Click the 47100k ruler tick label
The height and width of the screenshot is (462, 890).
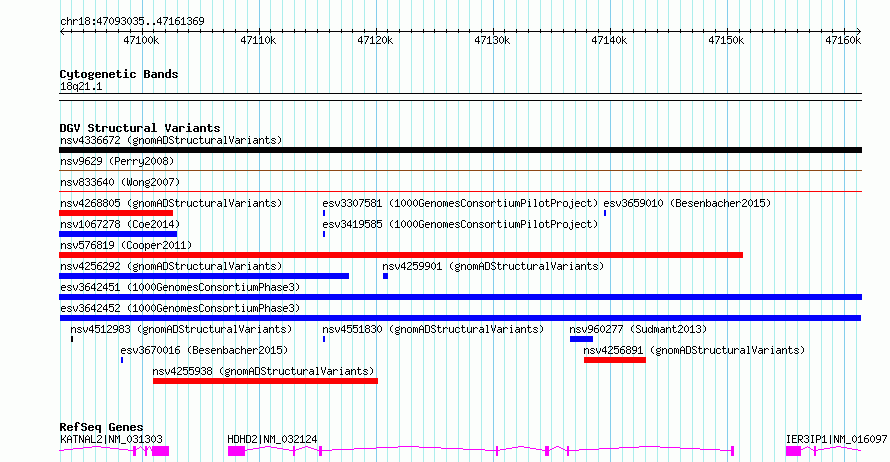141,40
